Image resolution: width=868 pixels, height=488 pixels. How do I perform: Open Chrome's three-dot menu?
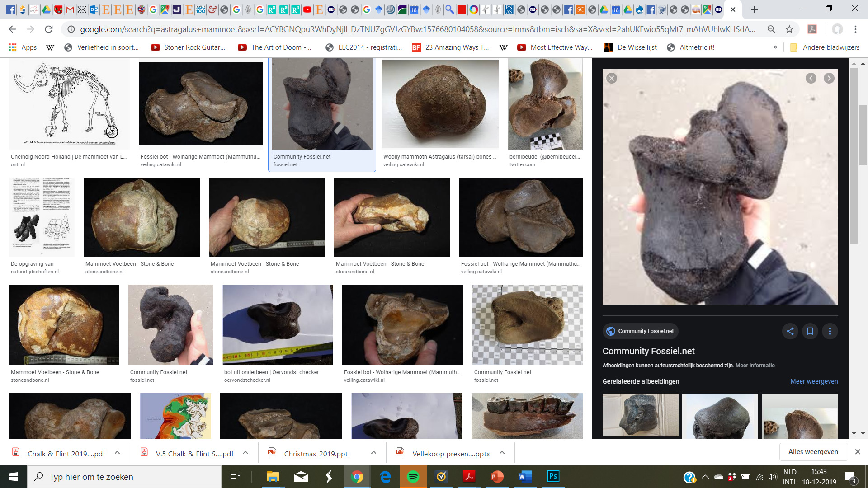tap(855, 29)
